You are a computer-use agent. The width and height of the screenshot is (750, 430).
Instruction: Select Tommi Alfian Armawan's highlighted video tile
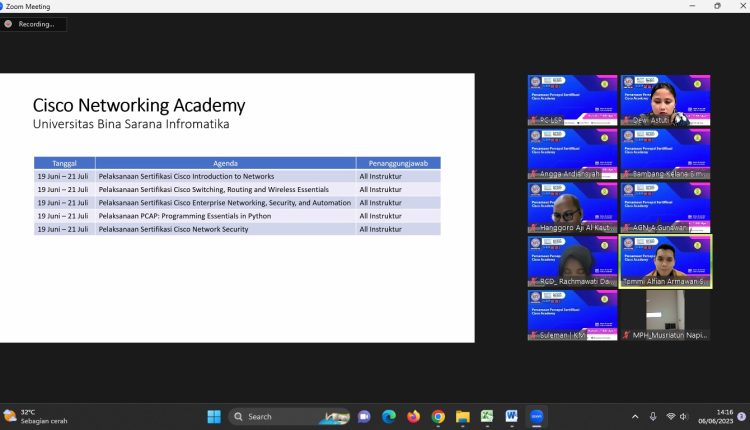[x=665, y=262]
